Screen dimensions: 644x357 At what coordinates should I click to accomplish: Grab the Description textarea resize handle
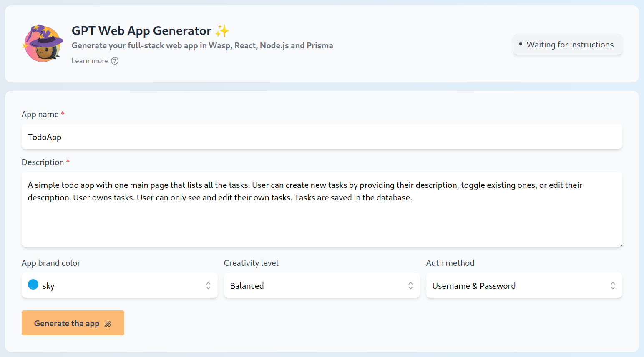pyautogui.click(x=620, y=245)
